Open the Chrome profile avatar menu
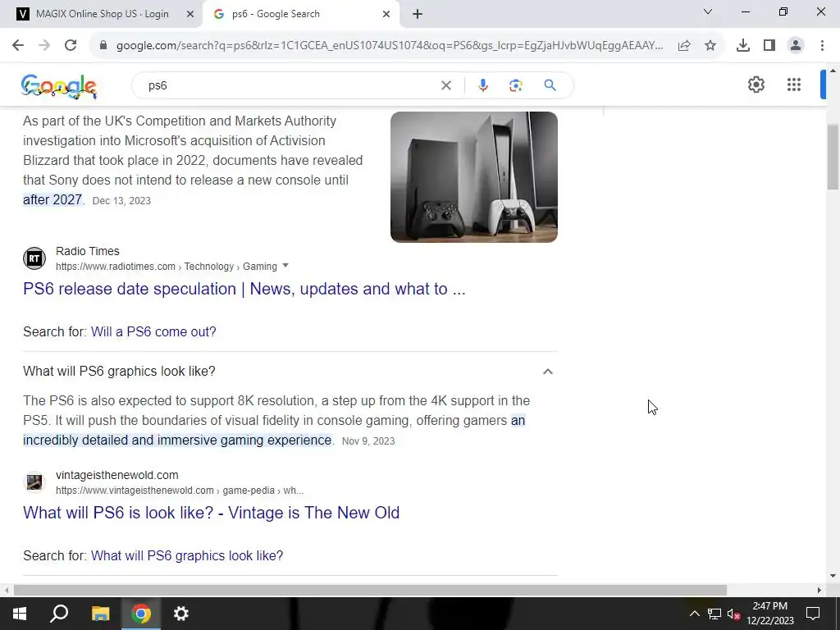This screenshot has height=630, width=840. tap(796, 46)
